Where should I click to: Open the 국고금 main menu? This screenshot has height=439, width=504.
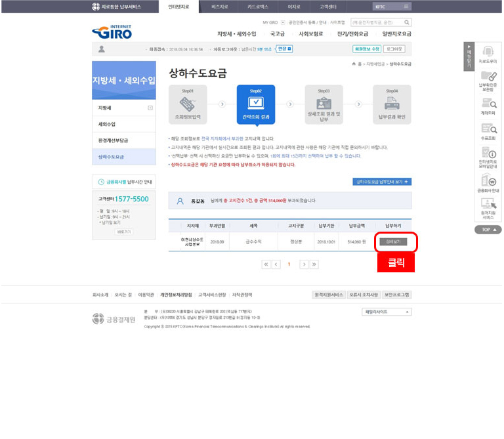[x=278, y=33]
